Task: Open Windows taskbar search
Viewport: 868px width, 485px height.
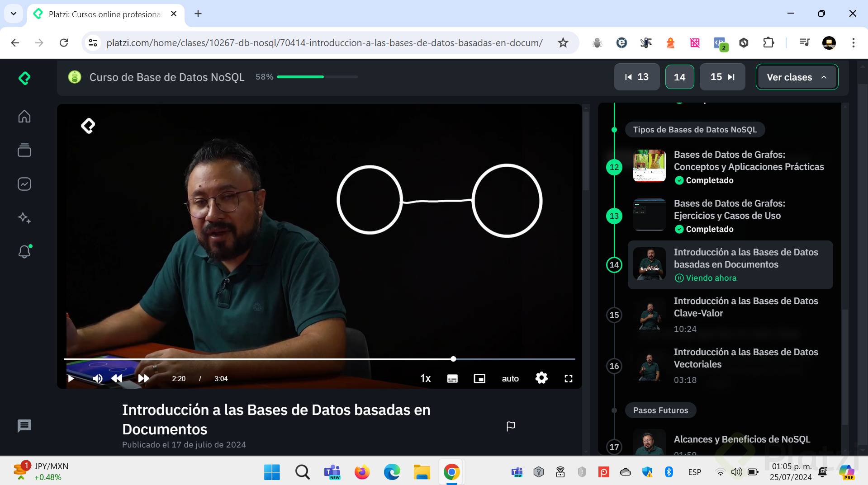Action: [302, 472]
